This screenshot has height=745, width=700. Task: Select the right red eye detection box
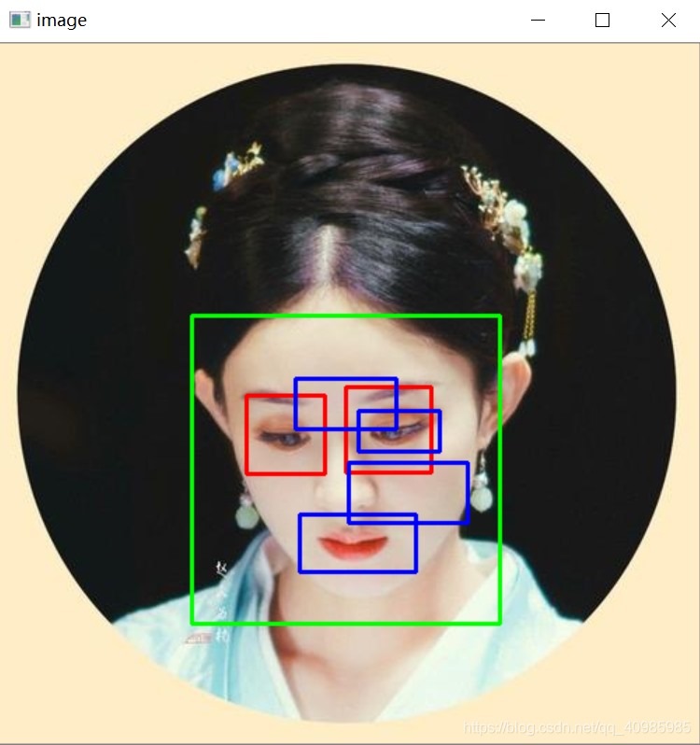click(x=388, y=429)
